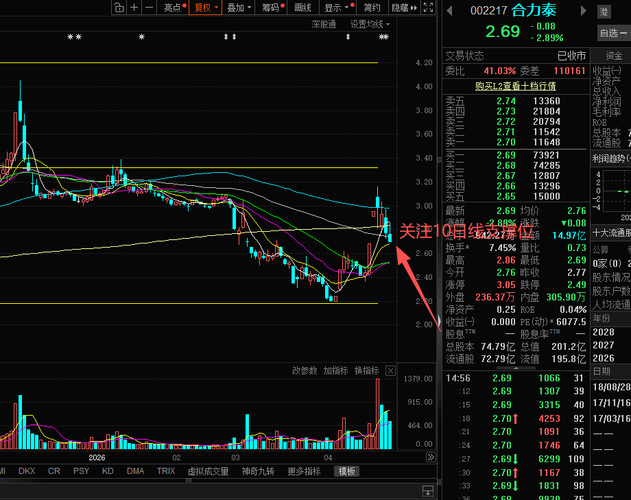Toggle 简约 simple mode
The width and height of the screenshot is (631, 500).
pyautogui.click(x=372, y=7)
